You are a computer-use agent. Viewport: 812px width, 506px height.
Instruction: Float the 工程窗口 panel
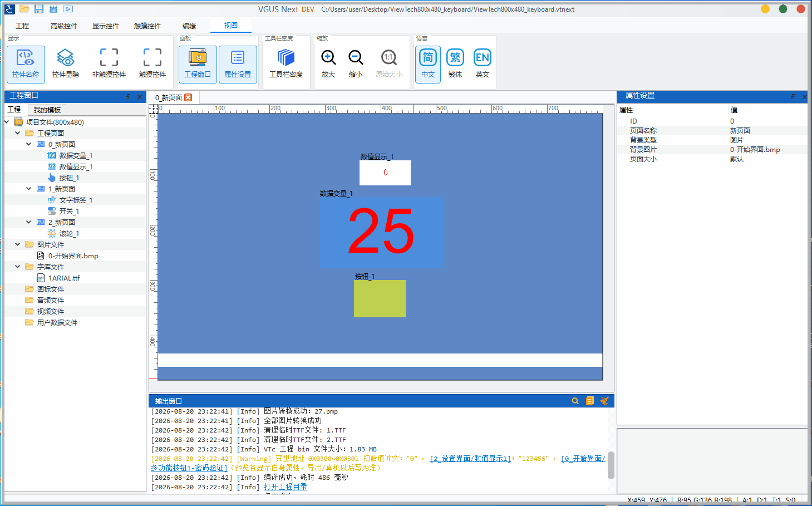tap(127, 96)
